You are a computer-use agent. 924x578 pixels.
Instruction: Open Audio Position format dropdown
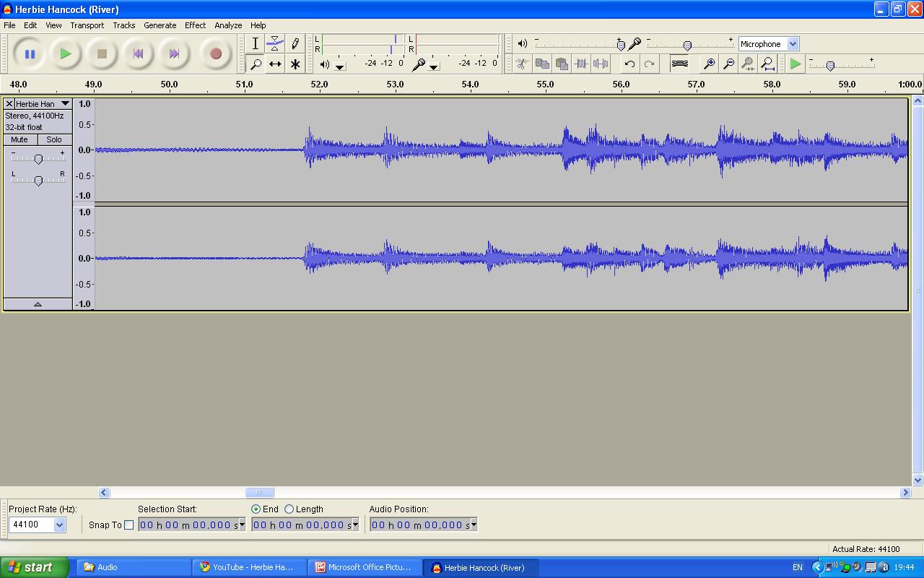click(474, 525)
